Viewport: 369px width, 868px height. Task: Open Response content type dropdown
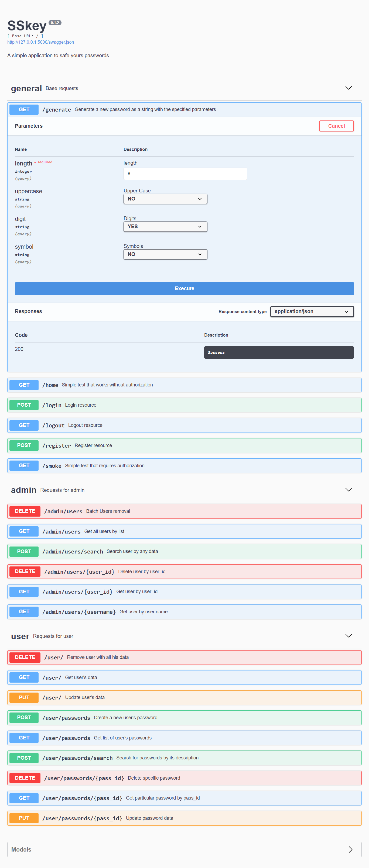(x=312, y=311)
